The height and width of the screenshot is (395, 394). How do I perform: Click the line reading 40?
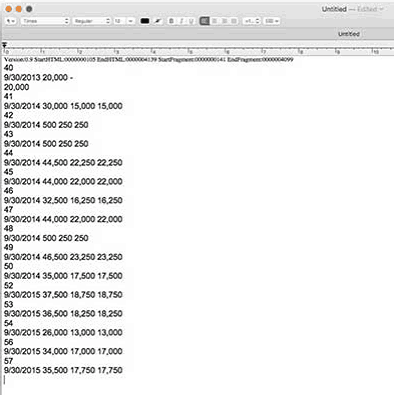pos(9,68)
